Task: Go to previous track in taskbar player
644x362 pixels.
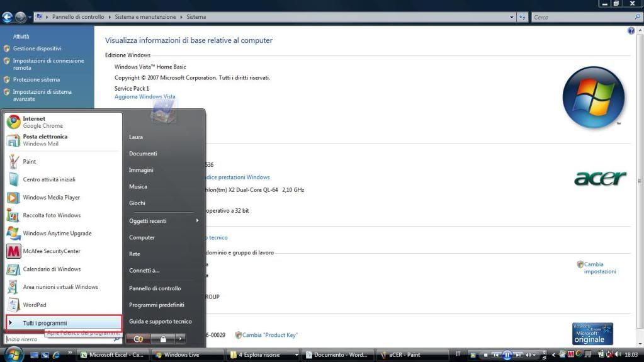Action: point(496,355)
